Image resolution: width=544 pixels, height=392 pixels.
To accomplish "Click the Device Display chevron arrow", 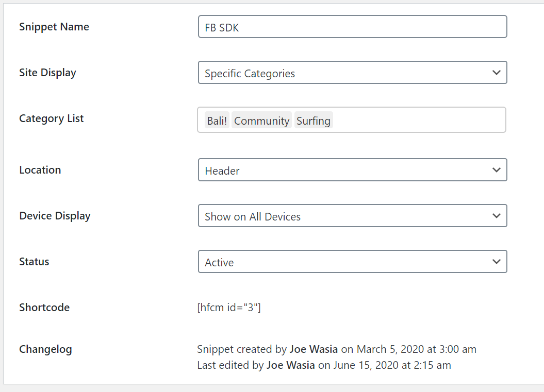I will point(497,216).
